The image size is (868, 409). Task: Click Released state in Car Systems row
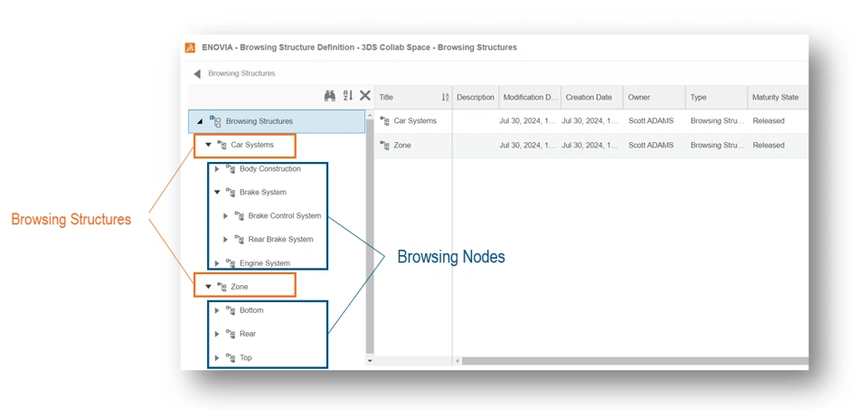tap(769, 121)
